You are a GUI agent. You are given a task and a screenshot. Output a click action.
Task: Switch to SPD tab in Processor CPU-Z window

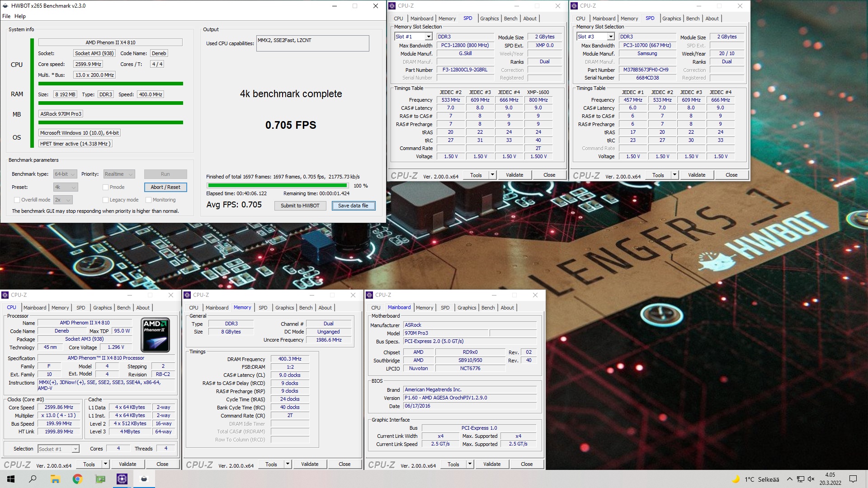pos(80,308)
